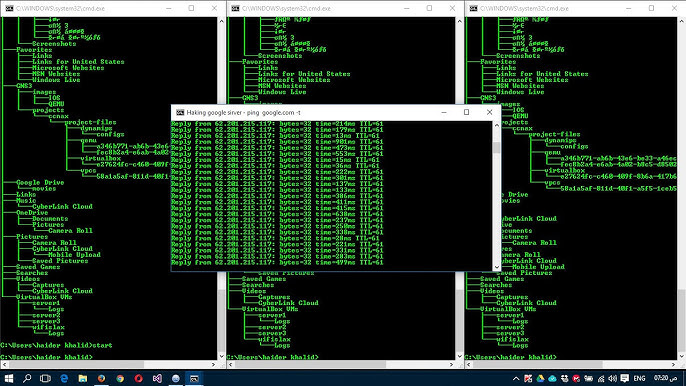Click right cmd horizontal scrollbar thumb
The width and height of the screenshot is (686, 386).
[x=538, y=364]
